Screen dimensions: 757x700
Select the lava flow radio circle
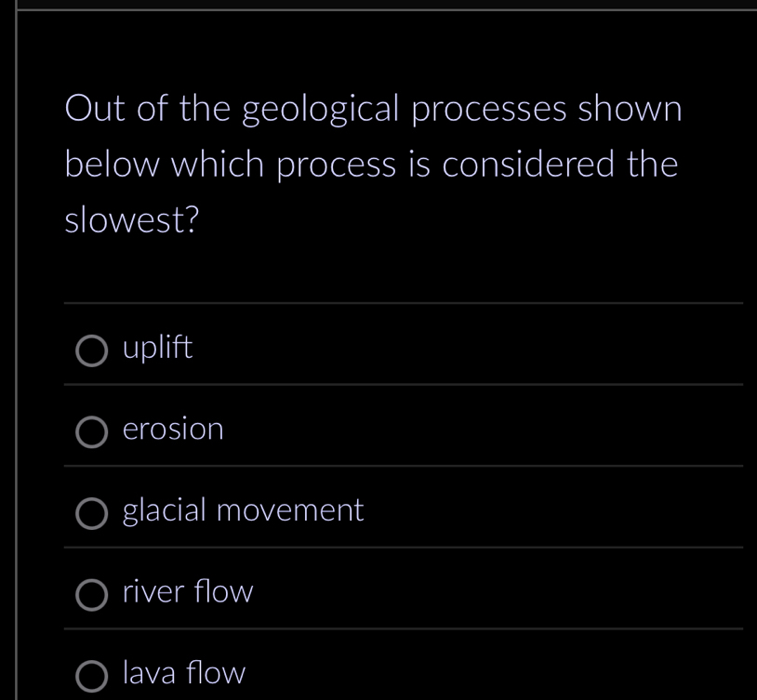tap(91, 675)
